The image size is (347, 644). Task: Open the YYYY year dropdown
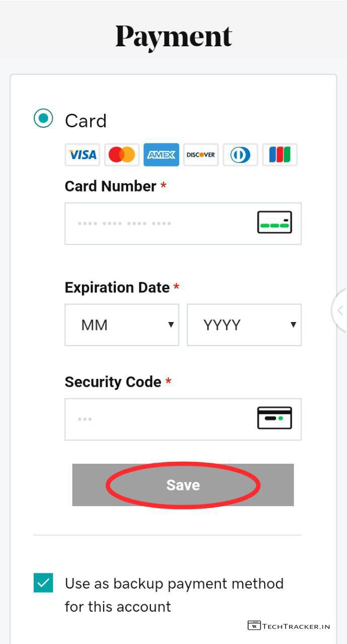pos(244,325)
